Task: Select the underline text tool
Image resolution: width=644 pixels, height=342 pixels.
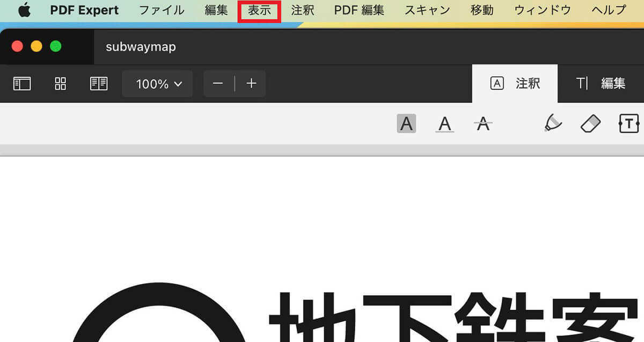Action: 444,124
